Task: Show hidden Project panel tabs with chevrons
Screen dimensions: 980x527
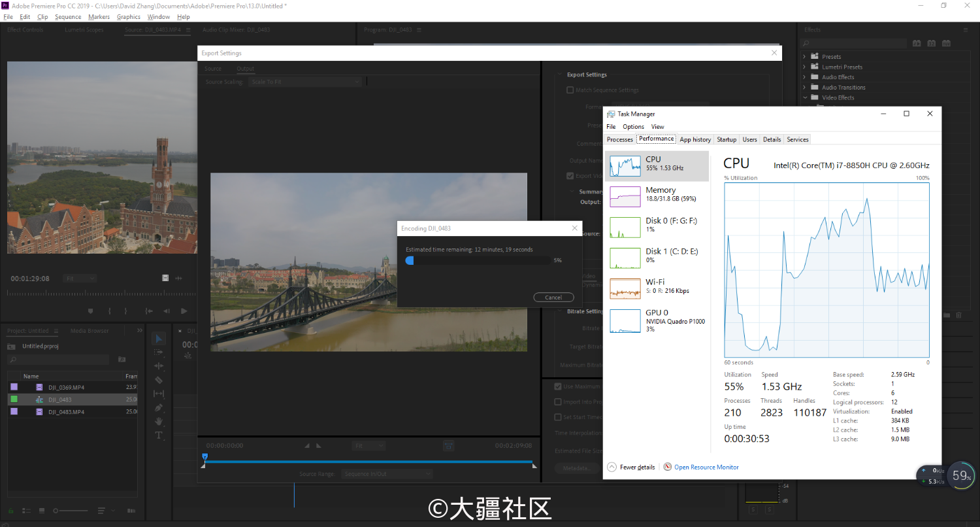Action: 139,331
